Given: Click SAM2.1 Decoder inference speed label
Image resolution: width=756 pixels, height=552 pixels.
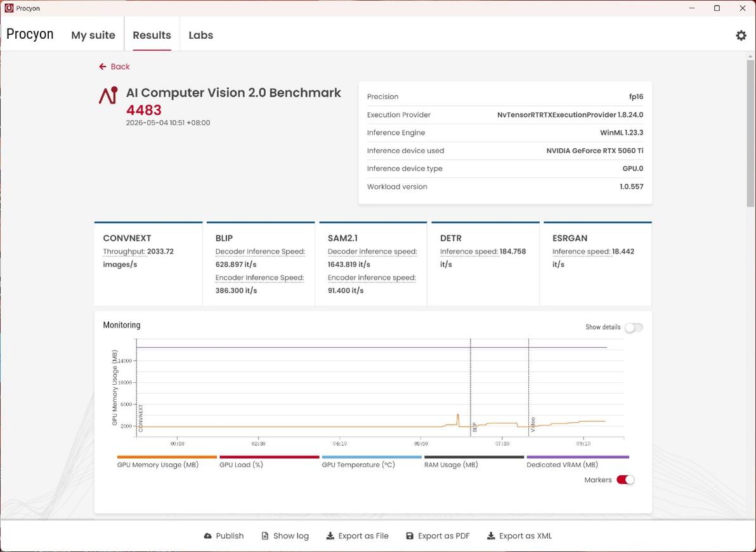Looking at the screenshot, I should coord(372,252).
